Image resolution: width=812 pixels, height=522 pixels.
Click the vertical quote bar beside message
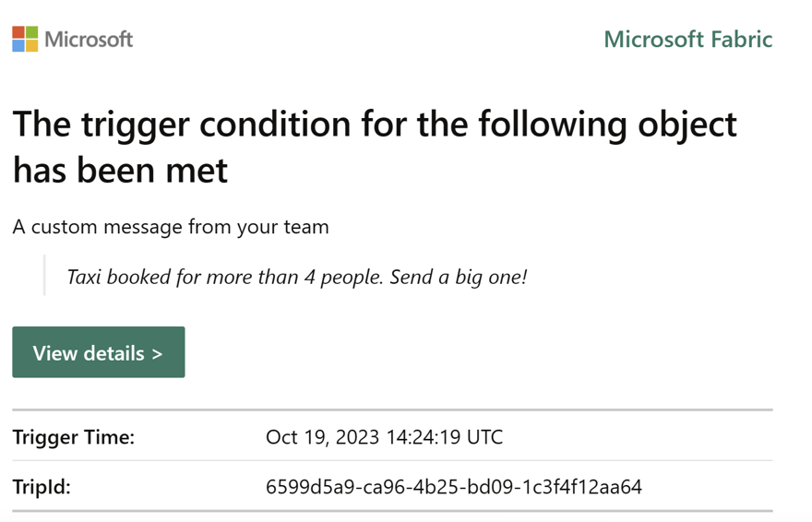44,276
